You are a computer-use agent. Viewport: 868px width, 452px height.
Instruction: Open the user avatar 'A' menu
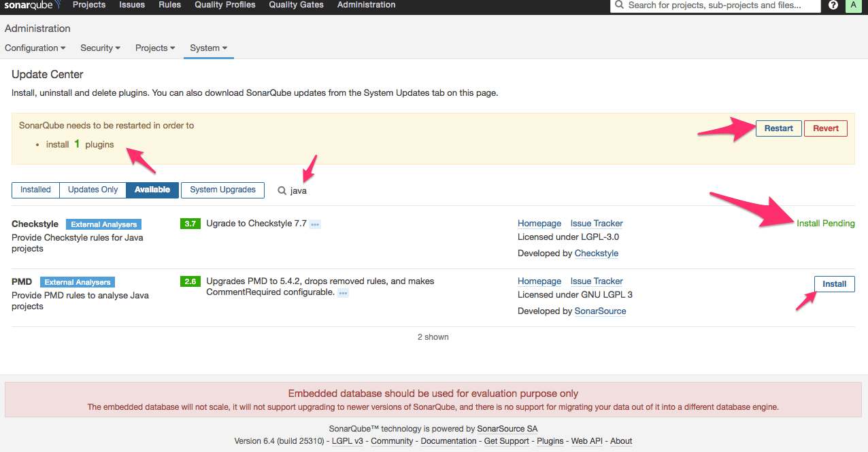(853, 5)
